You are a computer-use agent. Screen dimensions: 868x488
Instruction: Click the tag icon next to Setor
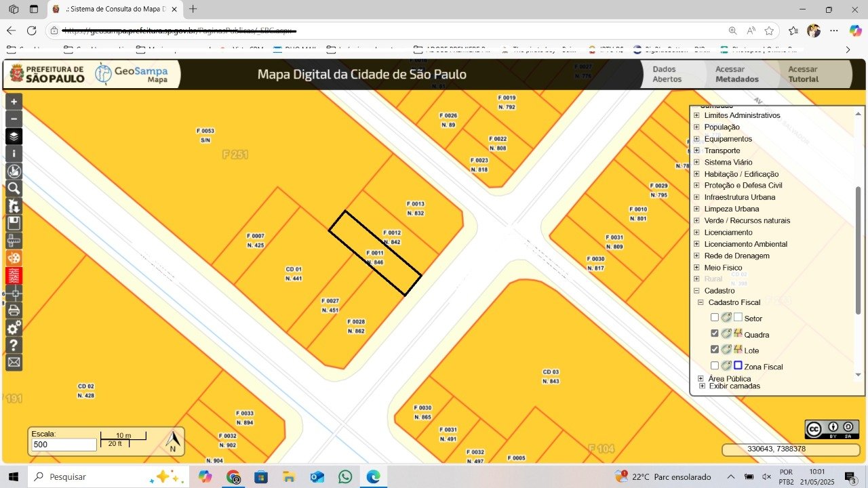coord(726,317)
